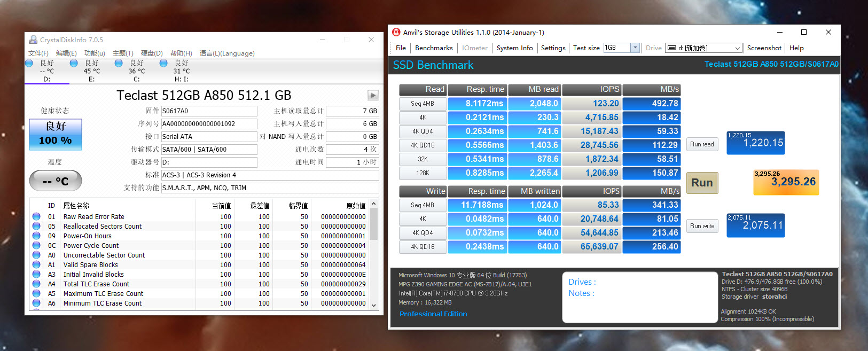Open the System Info menu
The width and height of the screenshot is (868, 351).
point(514,48)
